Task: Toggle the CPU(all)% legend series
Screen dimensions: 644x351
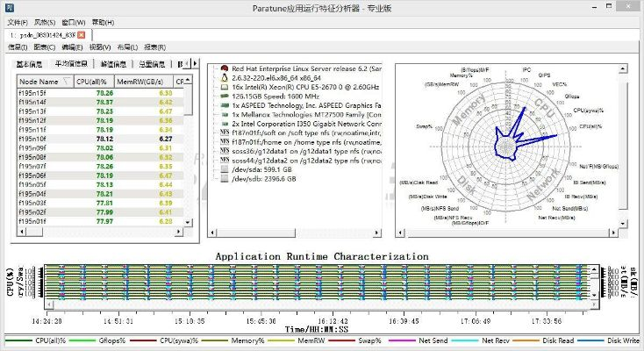Action: pos(50,340)
